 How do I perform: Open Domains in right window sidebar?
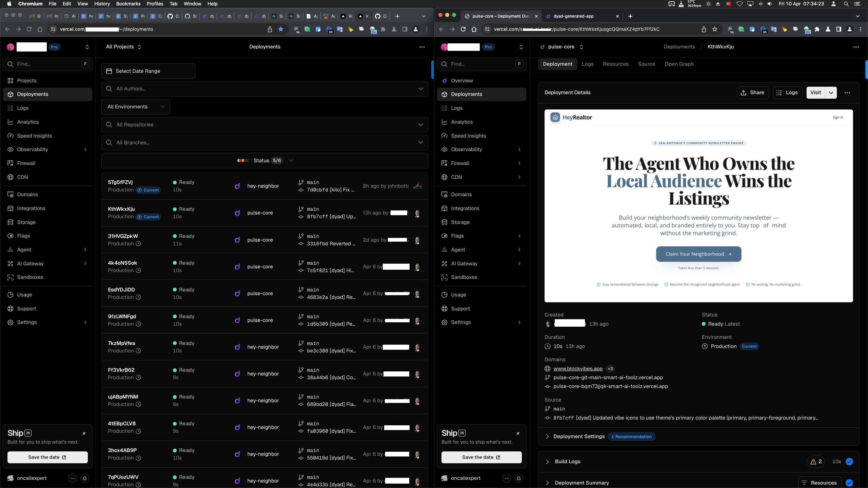[481, 195]
